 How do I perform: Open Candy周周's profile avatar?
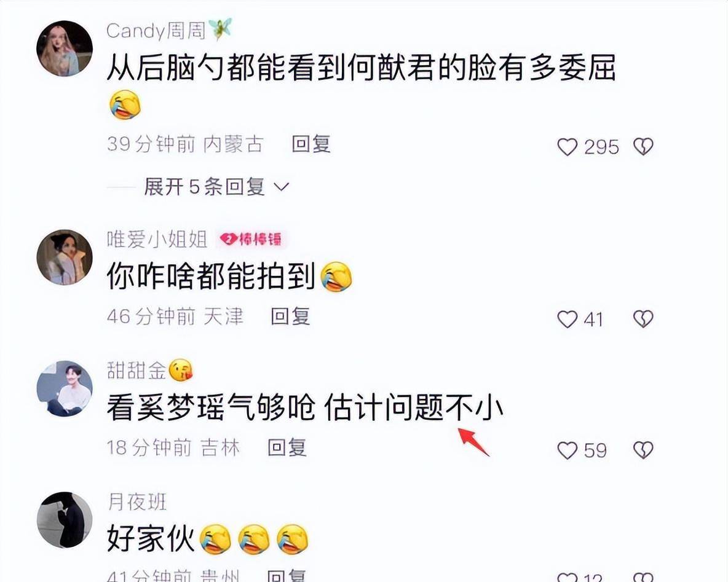coord(65,49)
